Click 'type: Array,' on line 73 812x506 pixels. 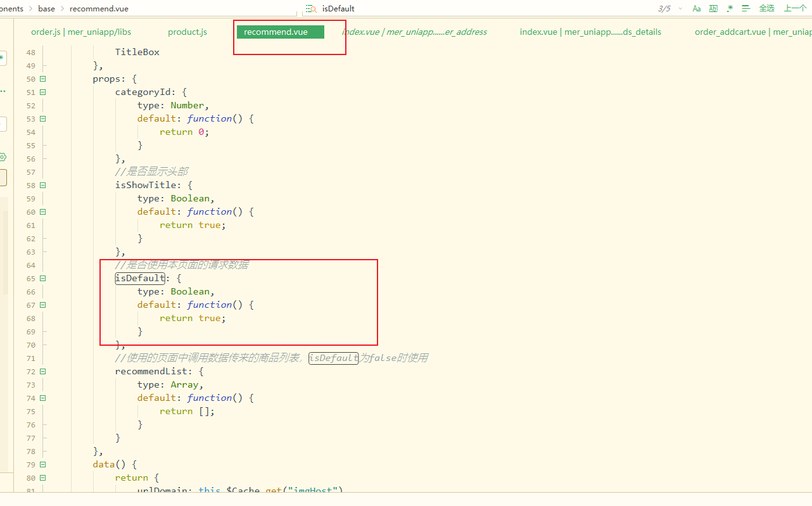click(x=170, y=385)
